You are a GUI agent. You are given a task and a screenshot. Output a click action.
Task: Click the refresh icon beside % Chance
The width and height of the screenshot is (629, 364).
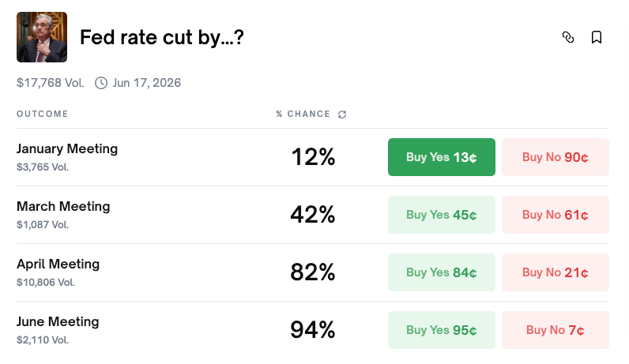tap(342, 114)
